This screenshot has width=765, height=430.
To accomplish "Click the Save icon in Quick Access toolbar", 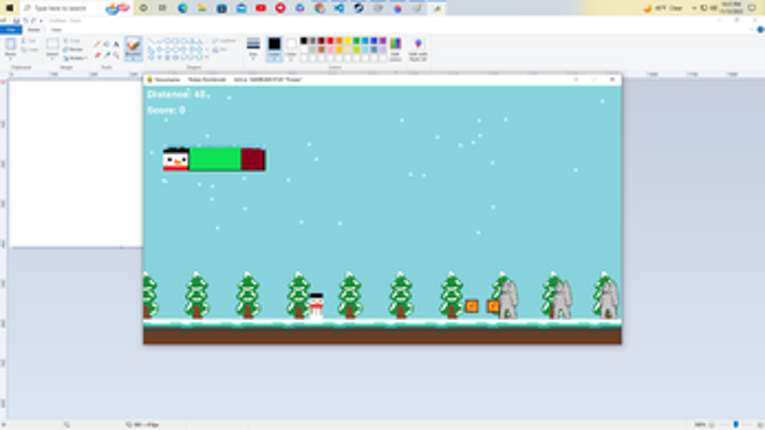I will coord(16,20).
